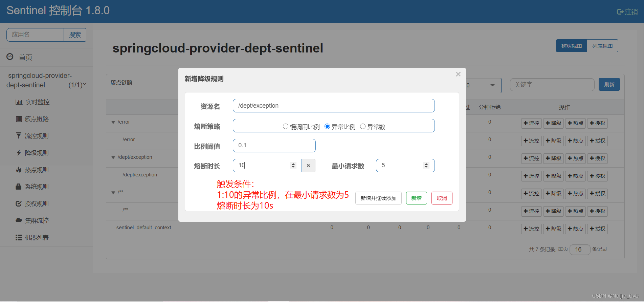Close the 新增降级规则 dialog with X
644x302 pixels.
point(458,74)
